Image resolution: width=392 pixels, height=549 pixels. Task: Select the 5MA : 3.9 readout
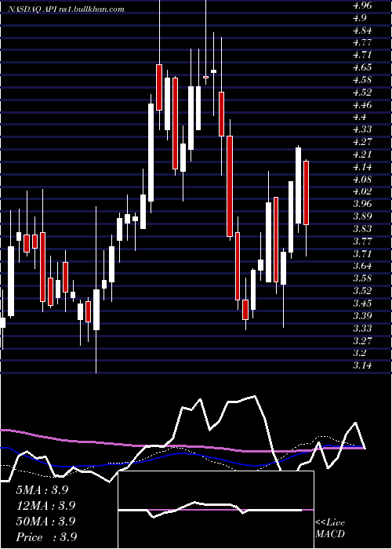click(42, 490)
